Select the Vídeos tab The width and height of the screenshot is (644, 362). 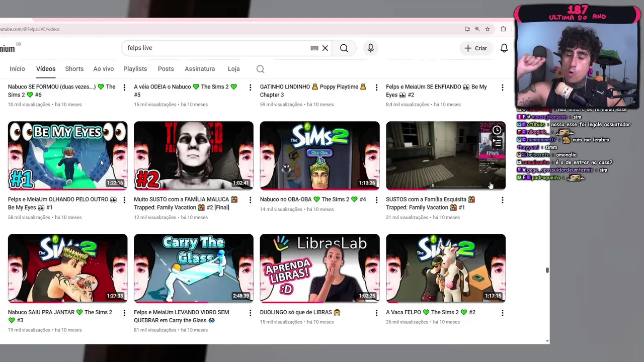pos(46,69)
